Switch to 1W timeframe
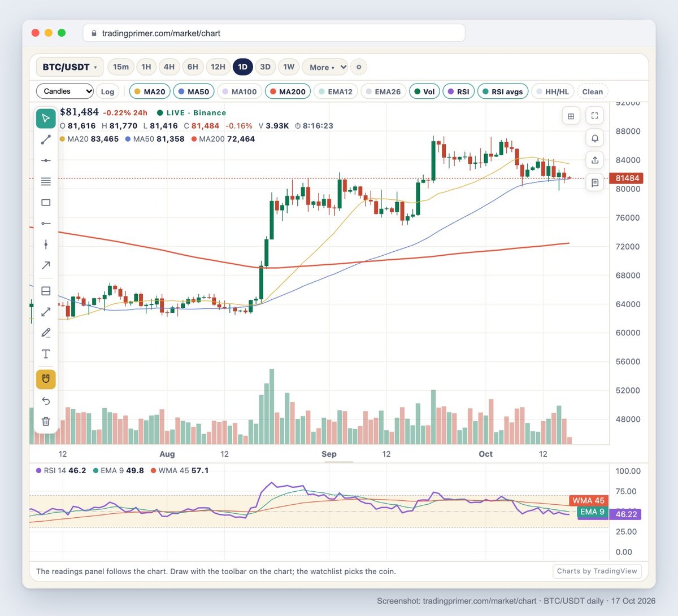This screenshot has width=678, height=616. [289, 67]
